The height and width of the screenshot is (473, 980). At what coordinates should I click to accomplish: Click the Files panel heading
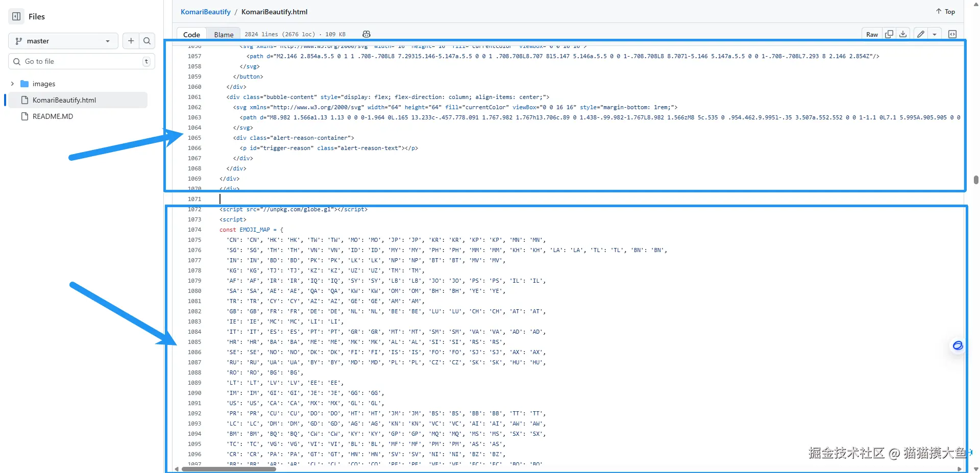click(x=37, y=16)
